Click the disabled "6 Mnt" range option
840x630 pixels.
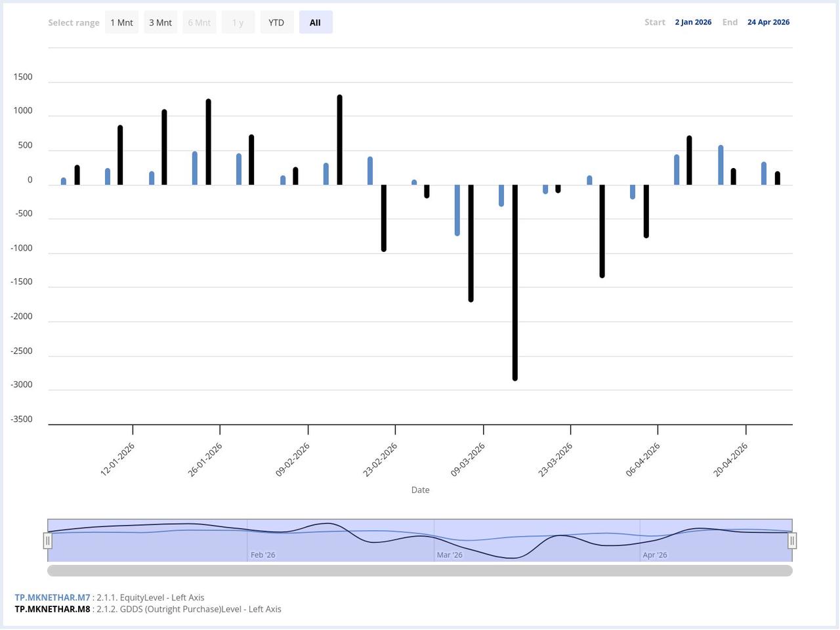pyautogui.click(x=199, y=22)
